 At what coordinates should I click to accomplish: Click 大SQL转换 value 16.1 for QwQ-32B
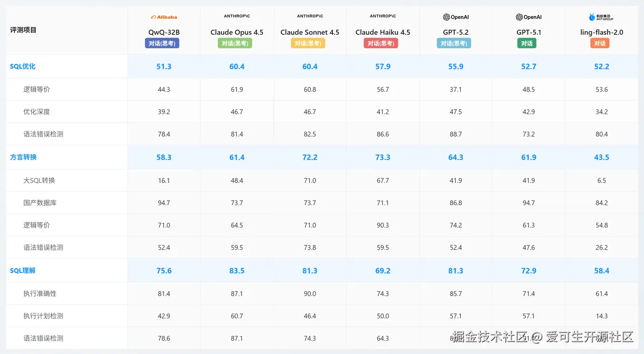click(x=164, y=181)
